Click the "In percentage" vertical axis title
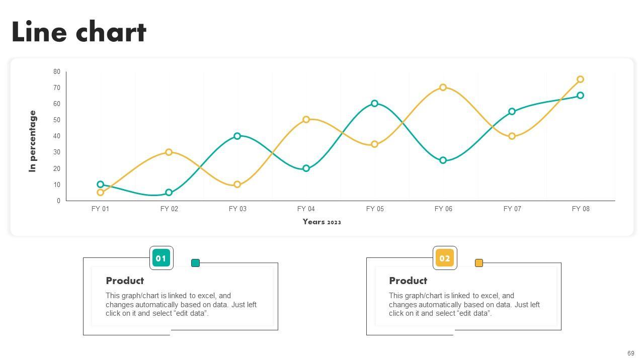The height and width of the screenshot is (362, 644). click(33, 141)
